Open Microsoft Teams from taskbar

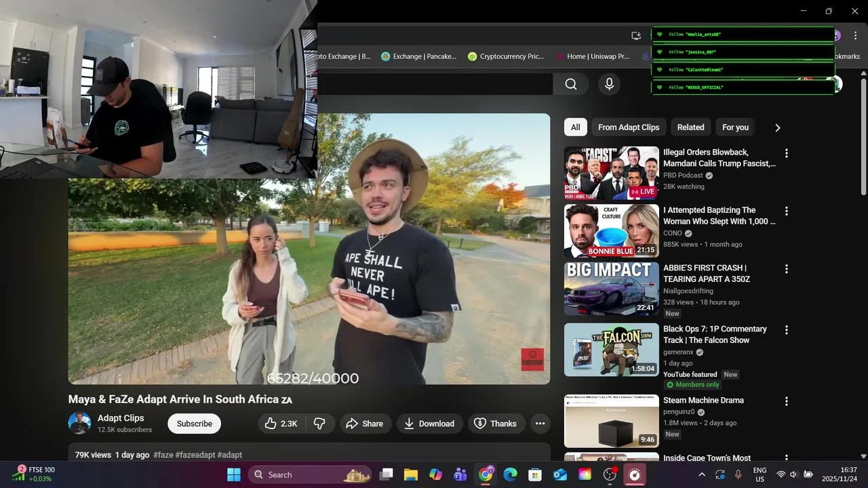coord(460,474)
